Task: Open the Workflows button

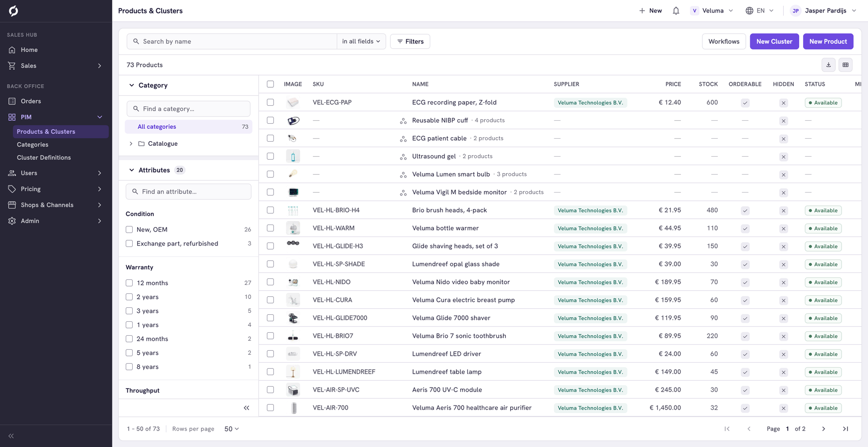Action: click(724, 41)
